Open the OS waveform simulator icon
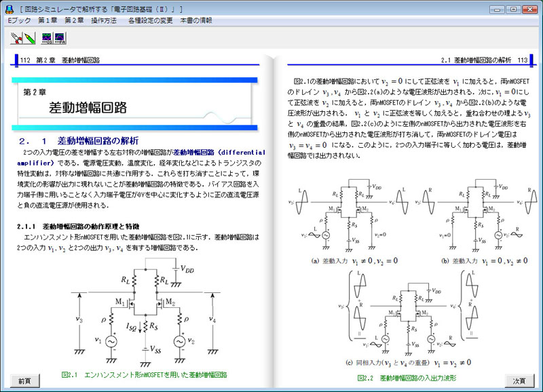543x392 pixels. click(x=47, y=38)
